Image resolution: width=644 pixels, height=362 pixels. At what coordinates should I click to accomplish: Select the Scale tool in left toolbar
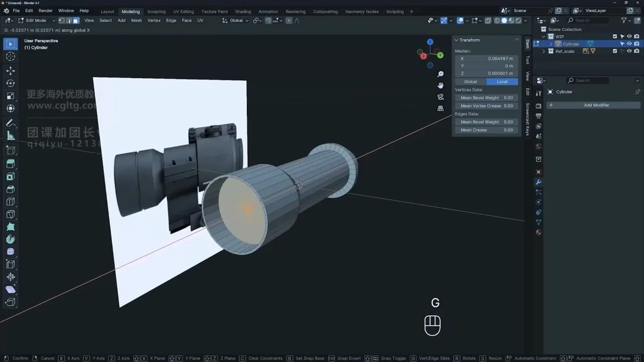tap(10, 96)
